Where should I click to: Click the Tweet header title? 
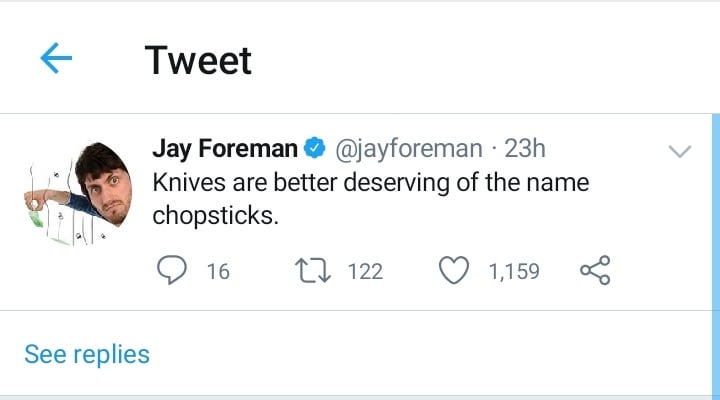[198, 60]
